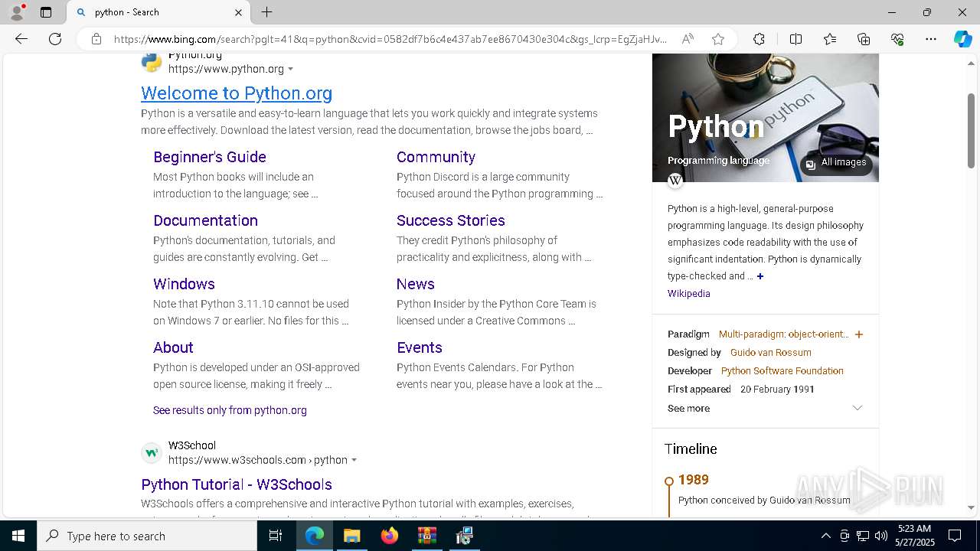Expand the Python description plus sign

click(x=760, y=276)
